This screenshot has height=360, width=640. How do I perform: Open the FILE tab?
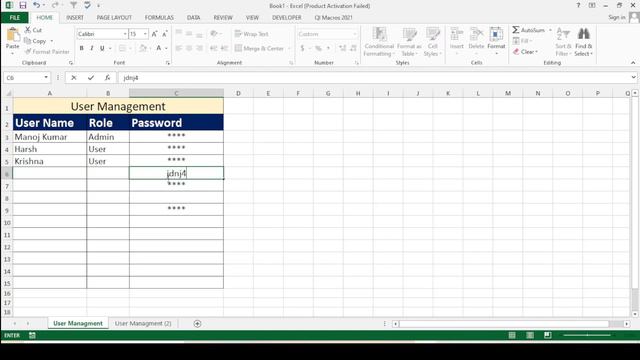point(14,18)
